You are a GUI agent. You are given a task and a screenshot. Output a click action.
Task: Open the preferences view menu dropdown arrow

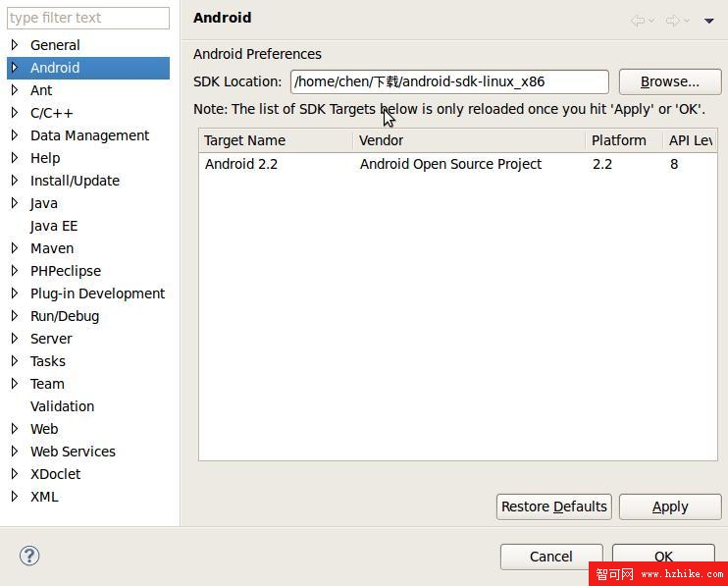[708, 20]
